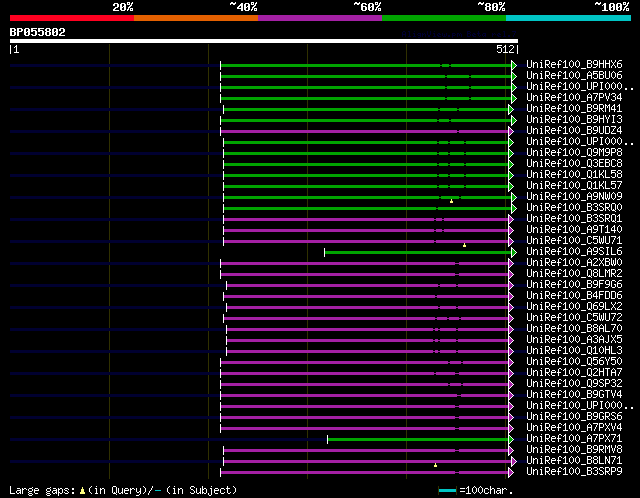Click the yellow gap marker in the A9NW09 row

(451, 201)
